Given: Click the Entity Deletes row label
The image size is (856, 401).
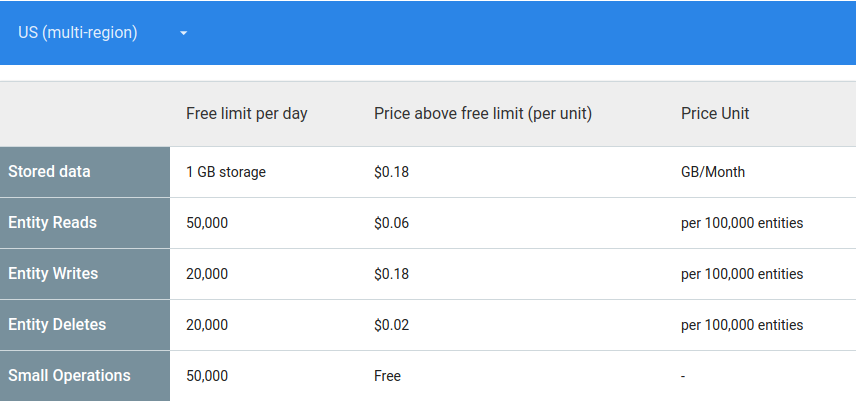Looking at the screenshot, I should [57, 325].
